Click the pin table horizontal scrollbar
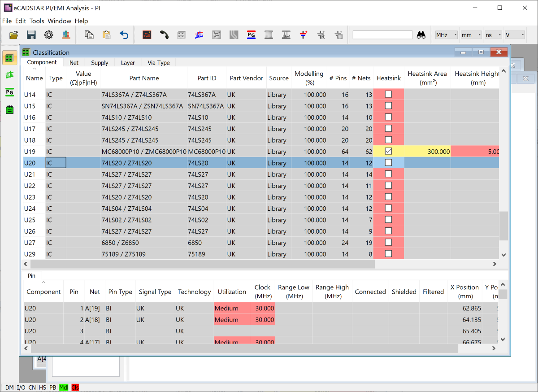This screenshot has width=538, height=392. (244, 348)
